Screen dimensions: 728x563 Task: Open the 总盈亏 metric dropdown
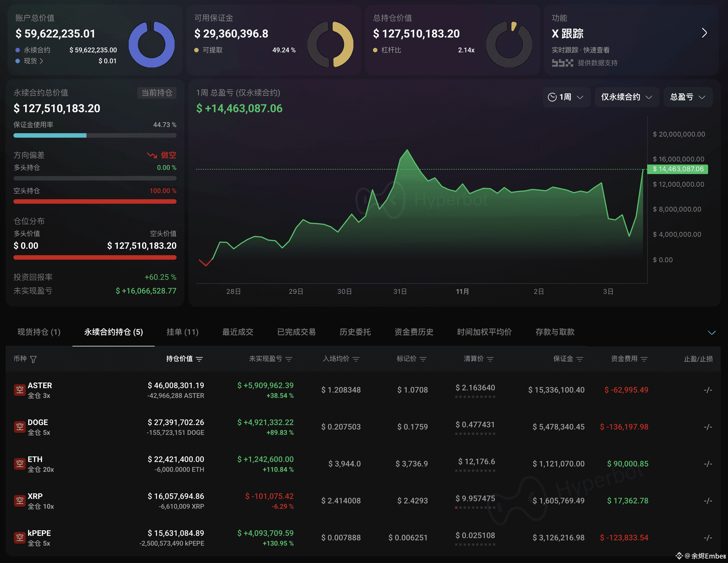tap(688, 97)
